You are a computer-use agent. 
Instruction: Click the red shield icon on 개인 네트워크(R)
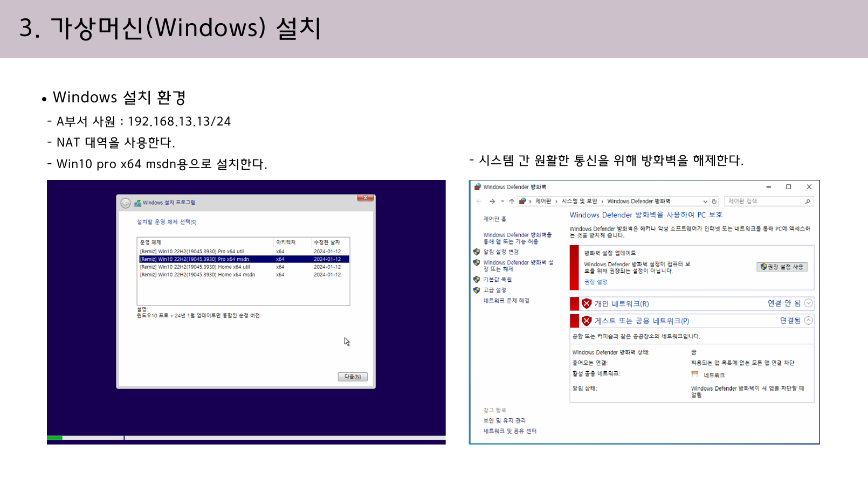click(586, 304)
